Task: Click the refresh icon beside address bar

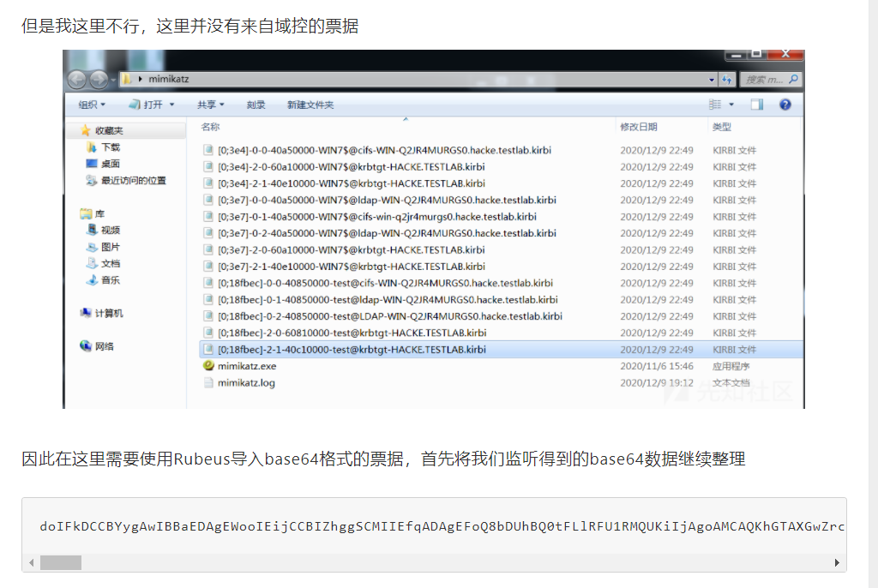Action: [727, 80]
